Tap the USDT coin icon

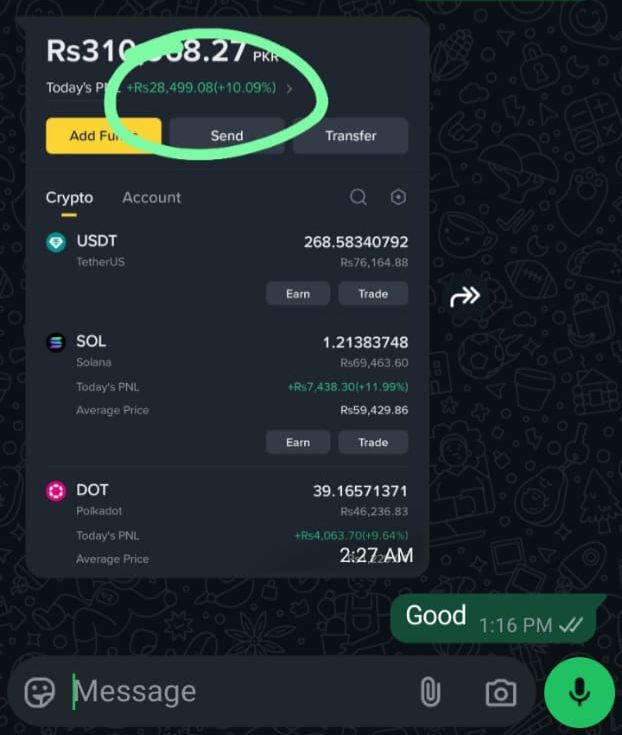(56, 242)
